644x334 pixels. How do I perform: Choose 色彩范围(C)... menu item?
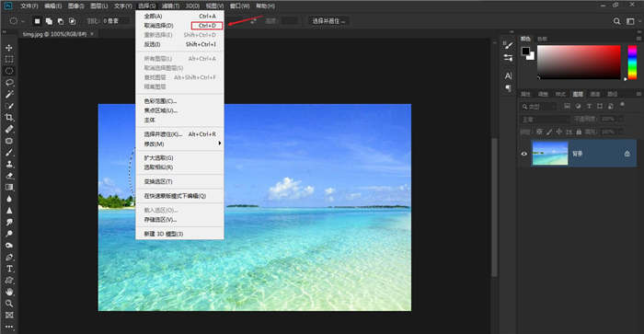point(180,101)
